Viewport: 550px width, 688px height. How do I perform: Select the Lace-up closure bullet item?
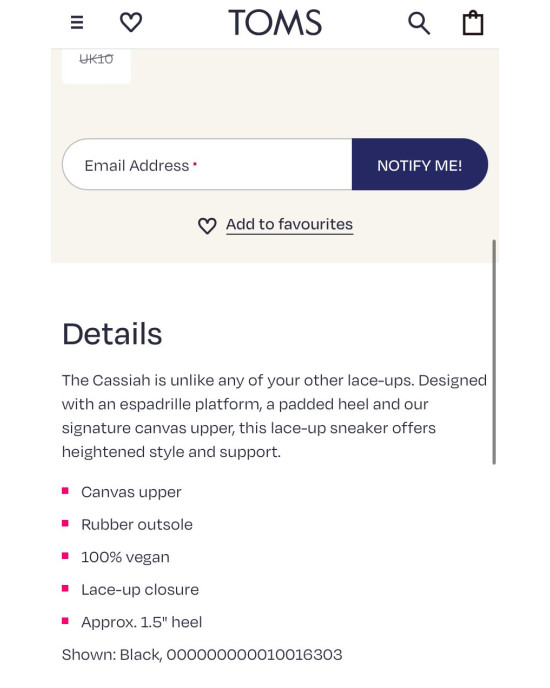pyautogui.click(x=140, y=590)
